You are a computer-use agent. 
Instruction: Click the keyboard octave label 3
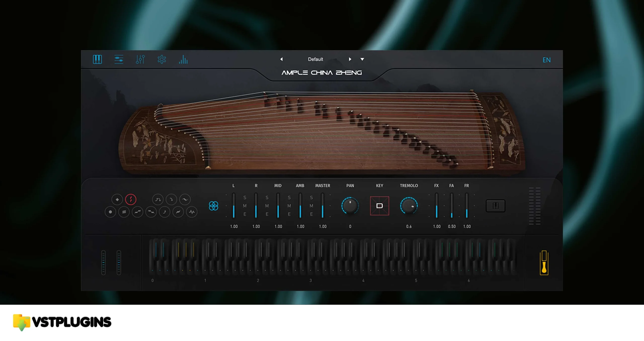tap(311, 281)
